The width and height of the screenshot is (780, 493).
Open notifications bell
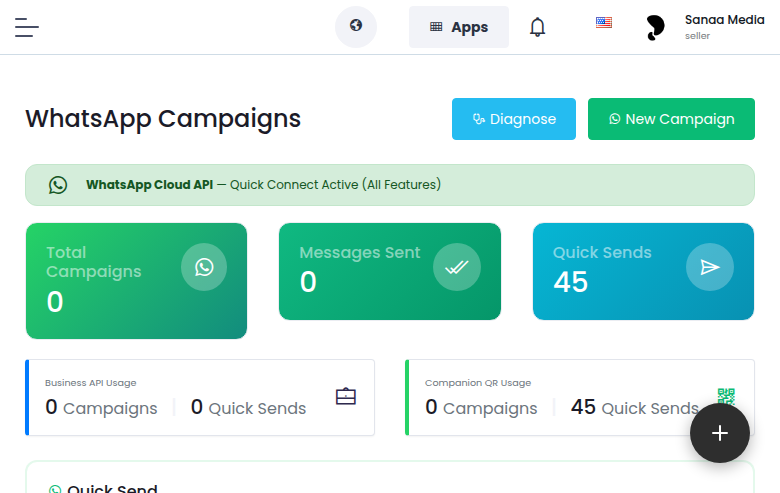tap(537, 27)
